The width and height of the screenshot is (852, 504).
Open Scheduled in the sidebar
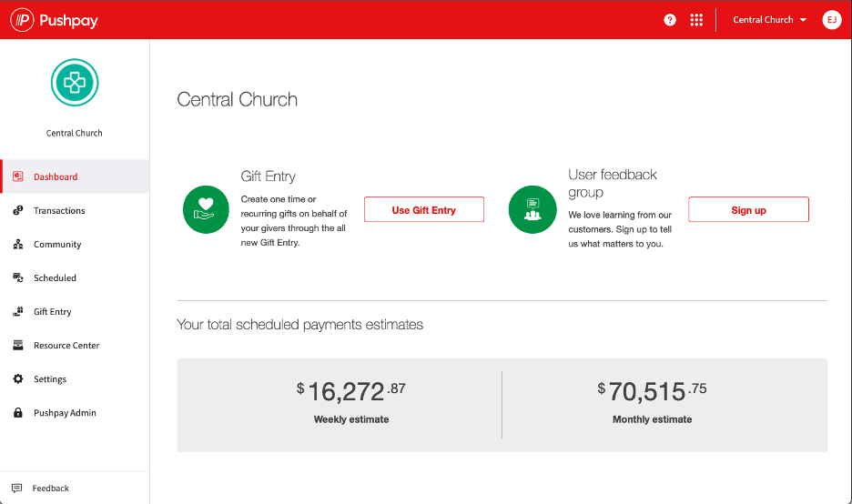pos(75,277)
